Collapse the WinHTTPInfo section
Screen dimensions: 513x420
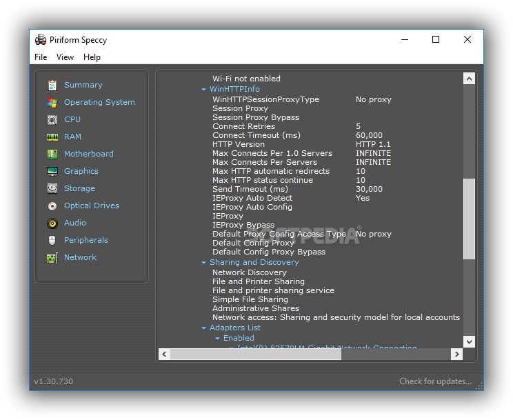(203, 90)
